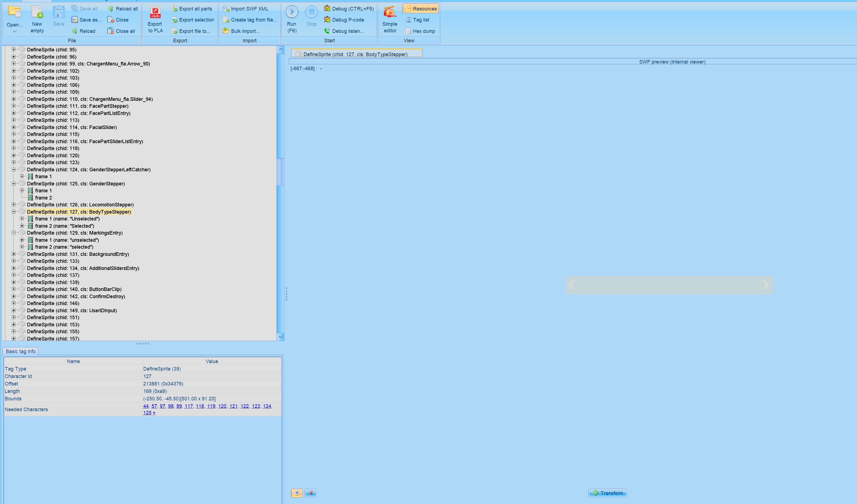857x504 pixels.
Task: Click the Export to FLA icon
Action: coord(155,13)
